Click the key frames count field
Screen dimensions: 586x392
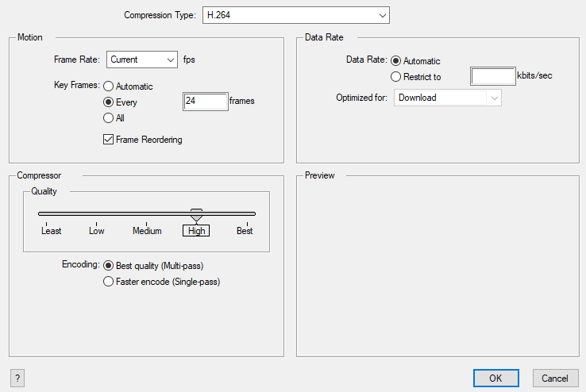tap(205, 102)
